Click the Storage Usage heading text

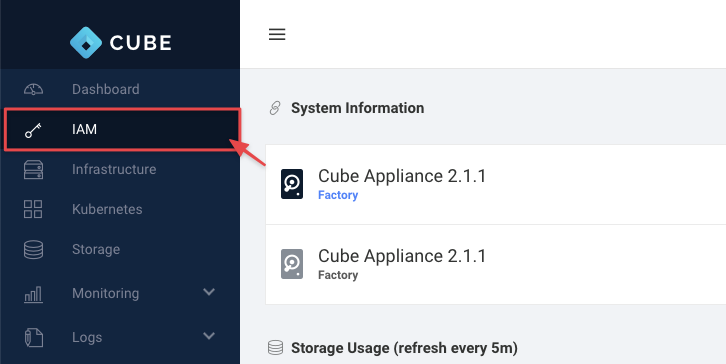click(x=404, y=348)
